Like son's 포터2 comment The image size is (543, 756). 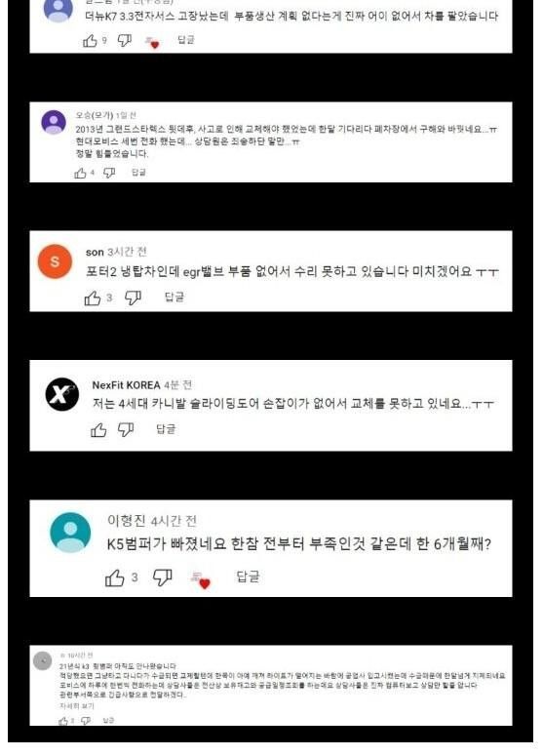(x=93, y=298)
